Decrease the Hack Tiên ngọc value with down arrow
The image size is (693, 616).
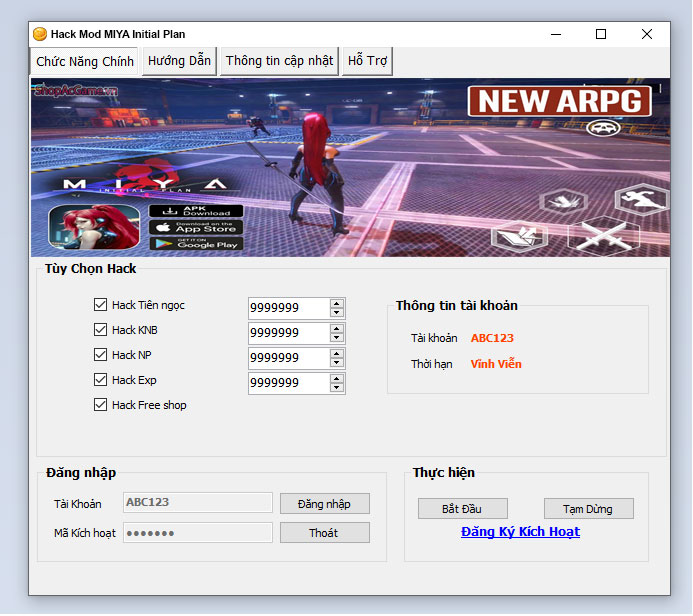[336, 312]
